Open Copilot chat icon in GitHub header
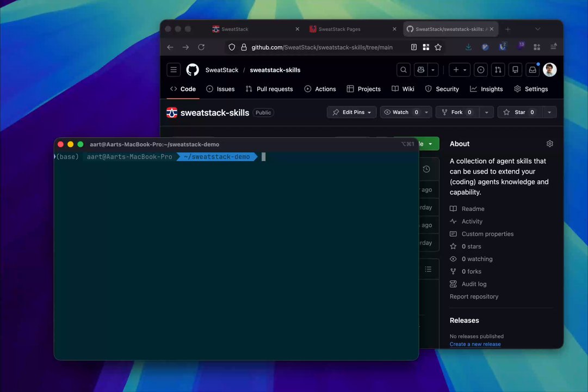Screen dimensions: 588x392 point(421,70)
